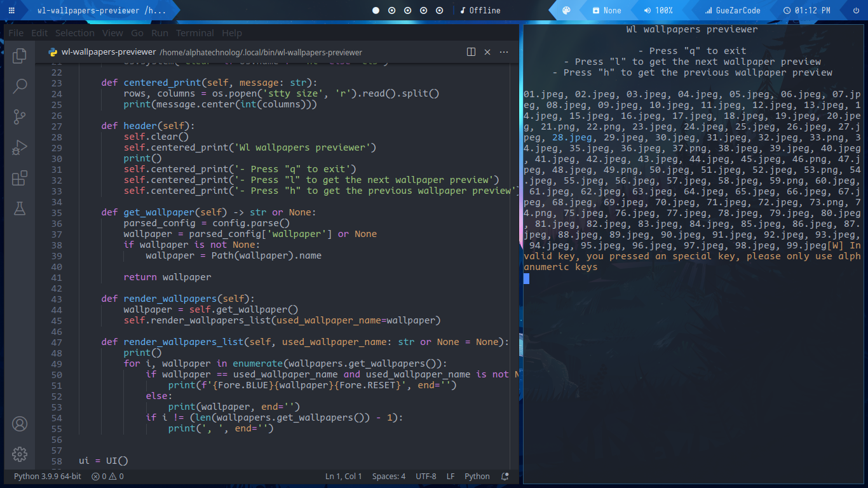Click the Python file icon in the tab

53,52
